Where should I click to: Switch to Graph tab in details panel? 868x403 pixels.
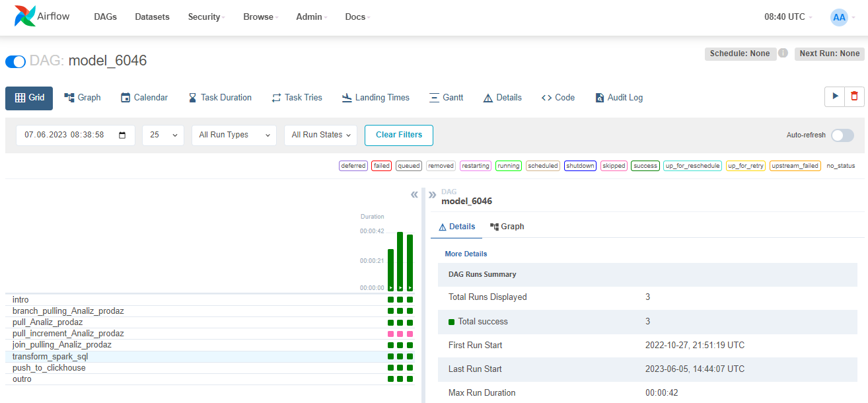(x=507, y=227)
